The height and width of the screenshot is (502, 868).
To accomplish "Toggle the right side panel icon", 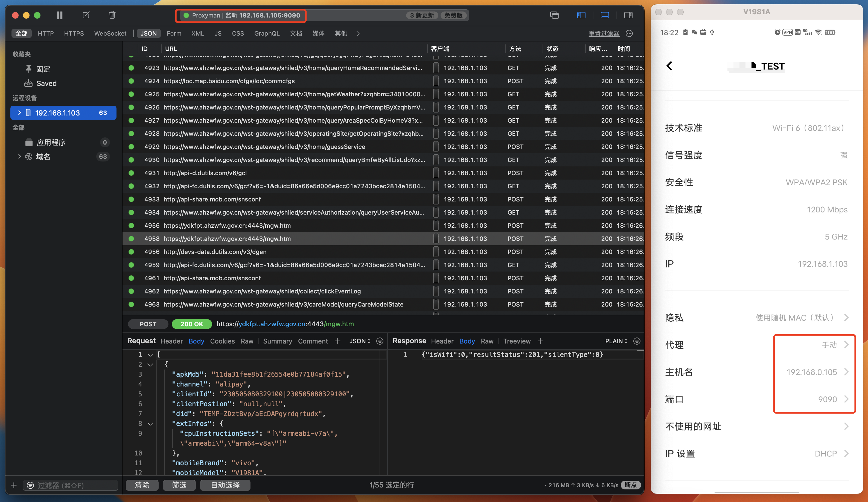I will 628,15.
